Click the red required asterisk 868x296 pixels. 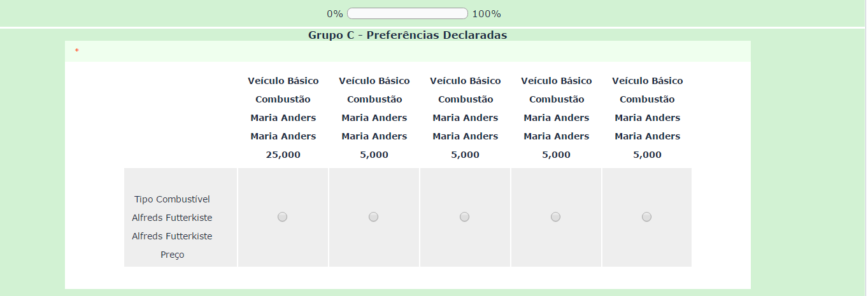coord(77,51)
